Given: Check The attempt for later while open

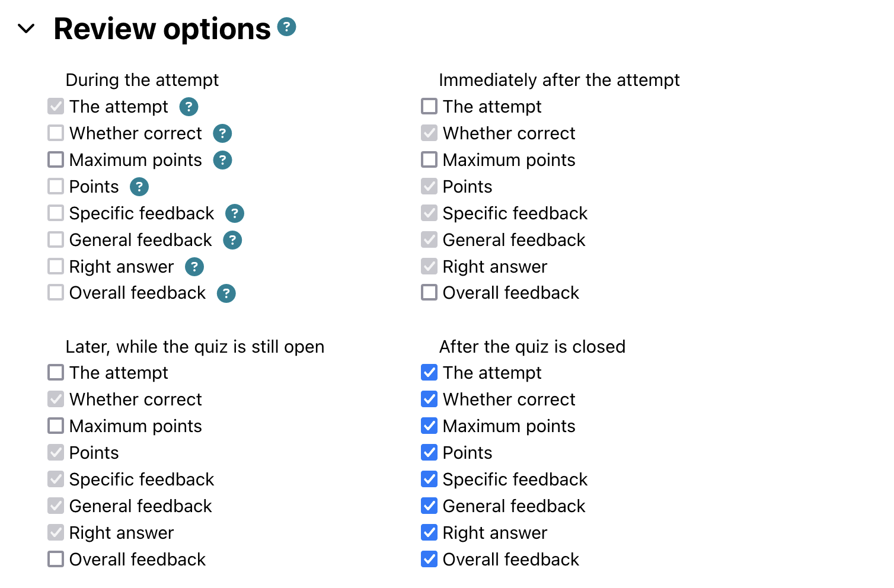Looking at the screenshot, I should pyautogui.click(x=56, y=372).
